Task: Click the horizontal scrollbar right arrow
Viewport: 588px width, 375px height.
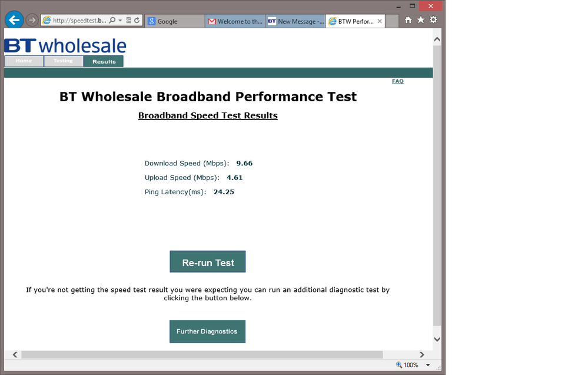Action: pos(422,355)
